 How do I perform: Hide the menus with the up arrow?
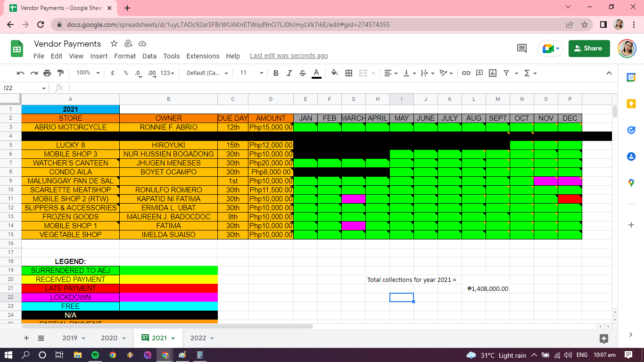609,73
